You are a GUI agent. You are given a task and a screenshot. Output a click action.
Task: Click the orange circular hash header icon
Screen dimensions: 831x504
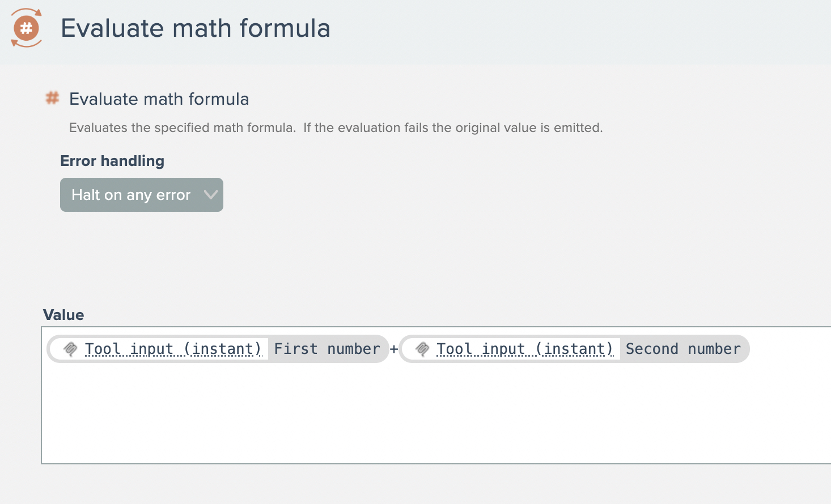(x=26, y=28)
